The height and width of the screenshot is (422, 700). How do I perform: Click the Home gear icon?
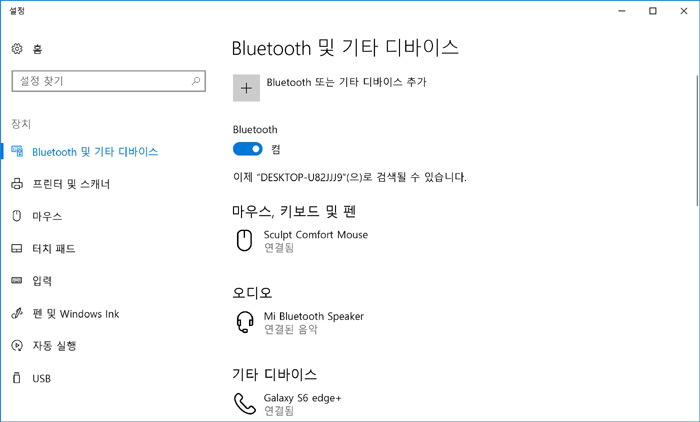pos(17,49)
